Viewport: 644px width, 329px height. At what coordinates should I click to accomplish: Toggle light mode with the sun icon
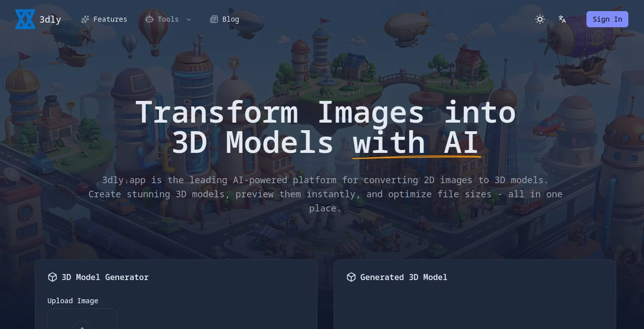coord(540,19)
